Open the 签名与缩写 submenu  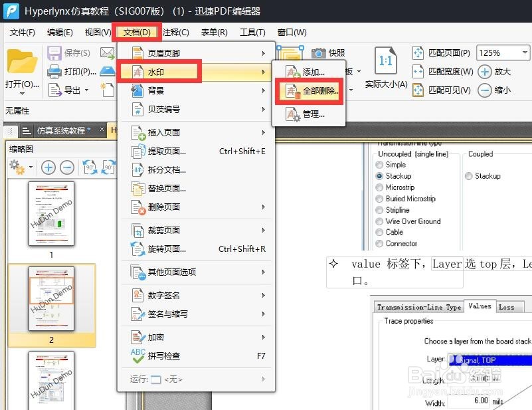[x=196, y=314]
